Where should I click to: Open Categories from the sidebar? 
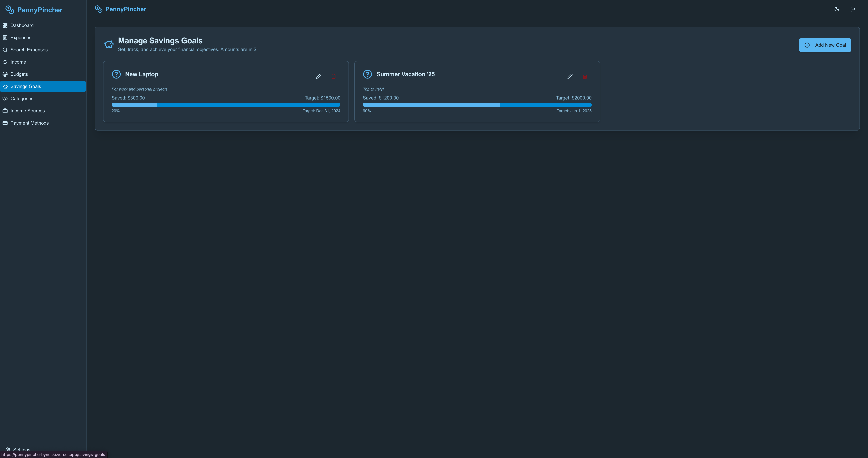[43, 99]
